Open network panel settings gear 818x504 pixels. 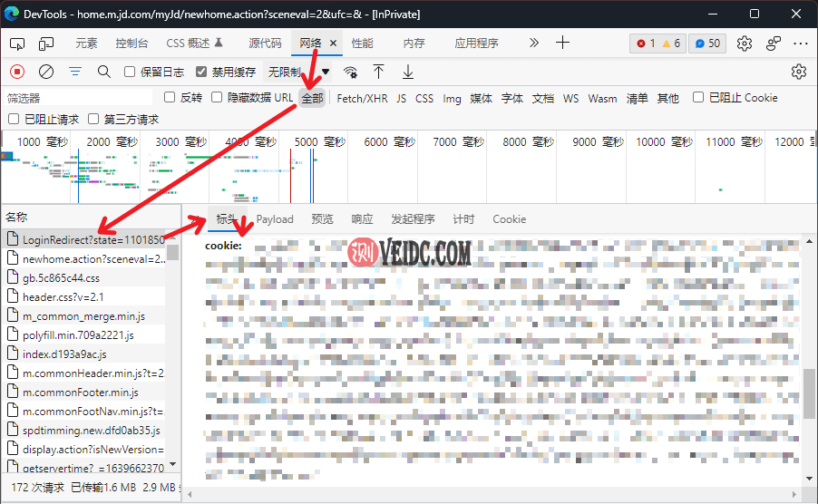tap(799, 72)
